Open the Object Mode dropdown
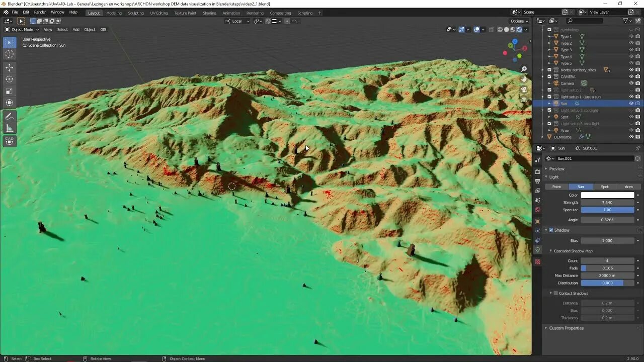Image resolution: width=644 pixels, height=362 pixels. point(24,29)
